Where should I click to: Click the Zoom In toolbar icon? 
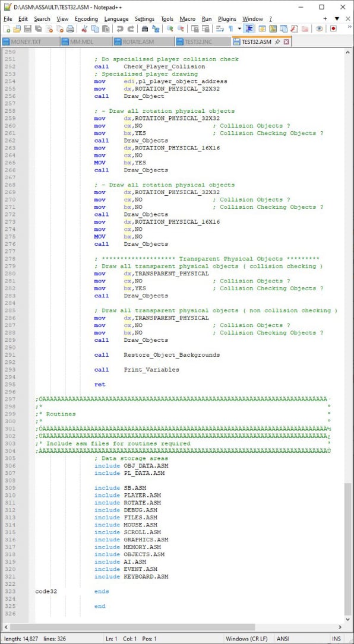(170, 28)
